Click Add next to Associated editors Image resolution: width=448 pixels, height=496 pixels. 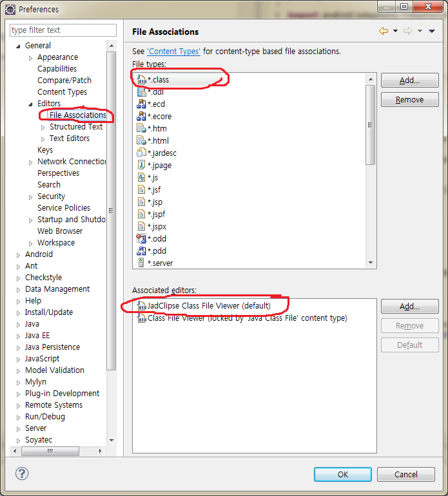pyautogui.click(x=410, y=307)
